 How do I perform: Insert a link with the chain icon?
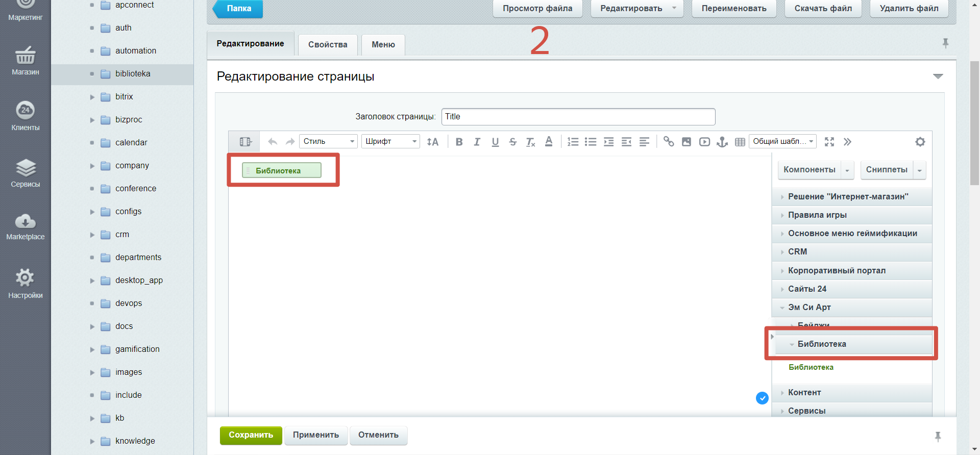(668, 142)
